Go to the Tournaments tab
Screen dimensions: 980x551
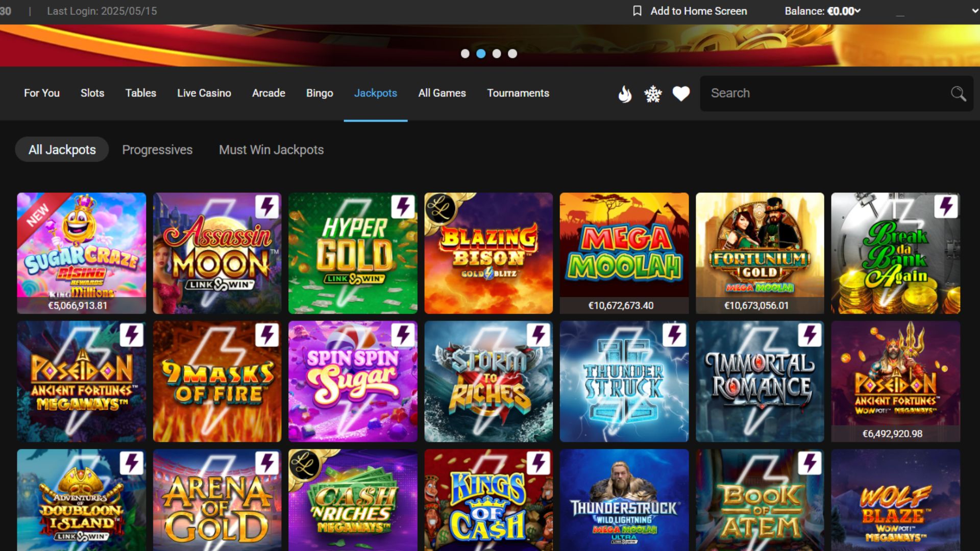point(518,93)
